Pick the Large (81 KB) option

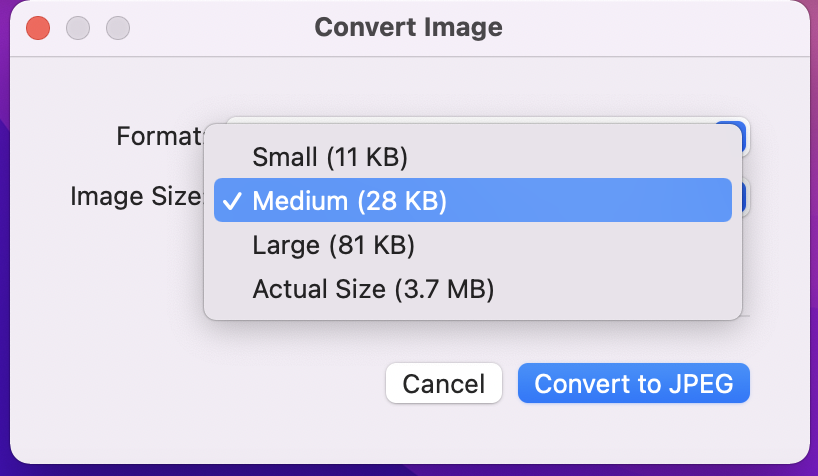(x=473, y=245)
